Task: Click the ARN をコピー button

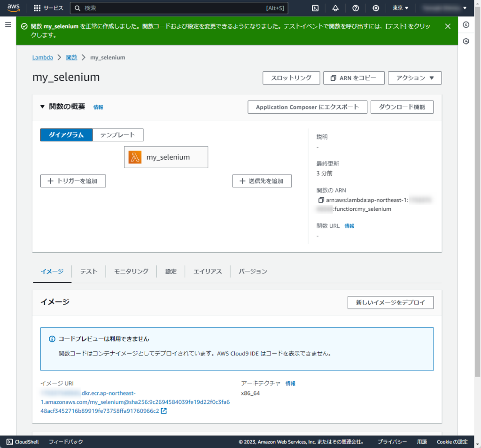Action: tap(354, 78)
